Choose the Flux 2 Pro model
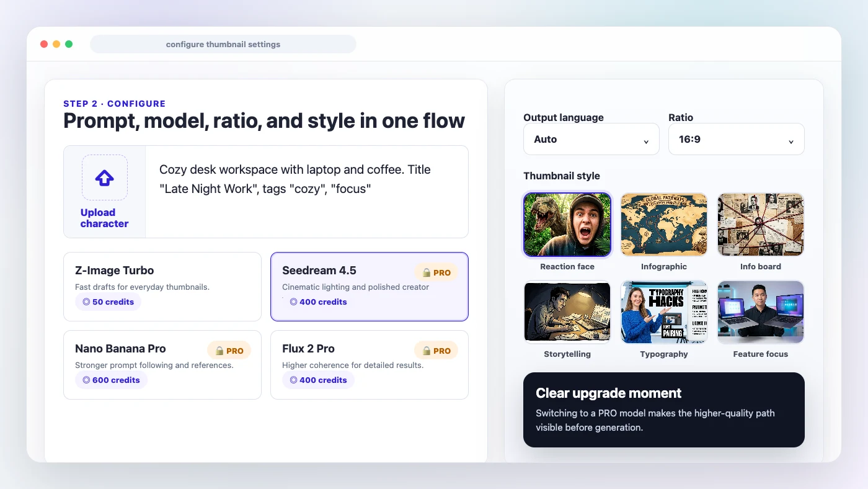Image resolution: width=868 pixels, height=489 pixels. pyautogui.click(x=370, y=364)
